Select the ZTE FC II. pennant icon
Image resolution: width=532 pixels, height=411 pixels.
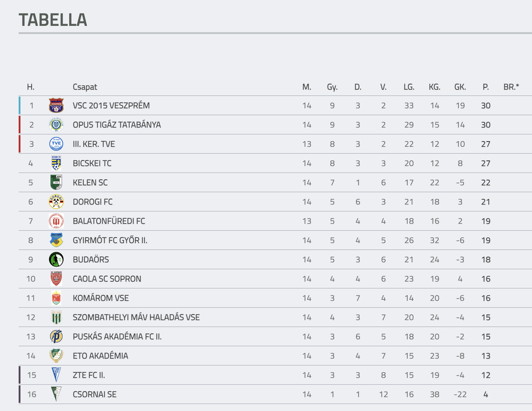[x=56, y=375]
